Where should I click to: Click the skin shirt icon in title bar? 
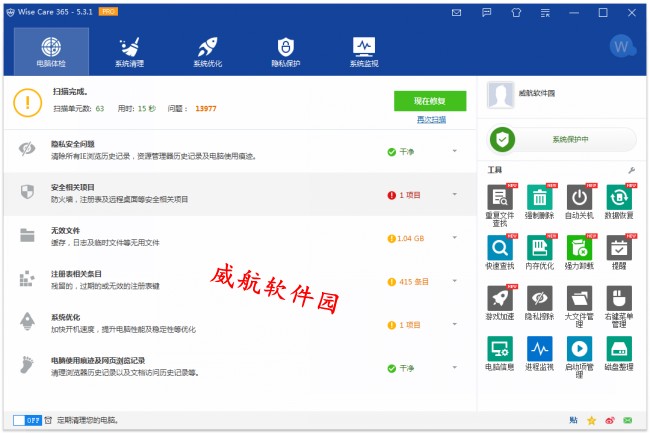516,13
